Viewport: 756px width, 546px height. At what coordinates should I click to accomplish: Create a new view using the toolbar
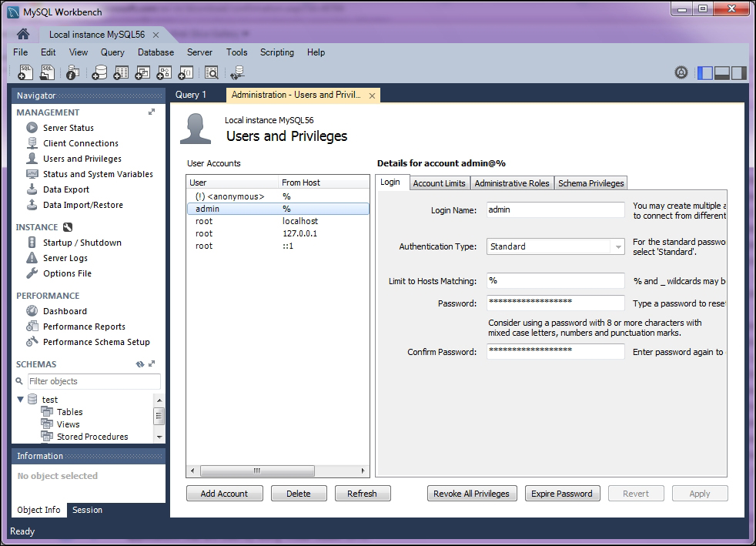click(x=142, y=72)
